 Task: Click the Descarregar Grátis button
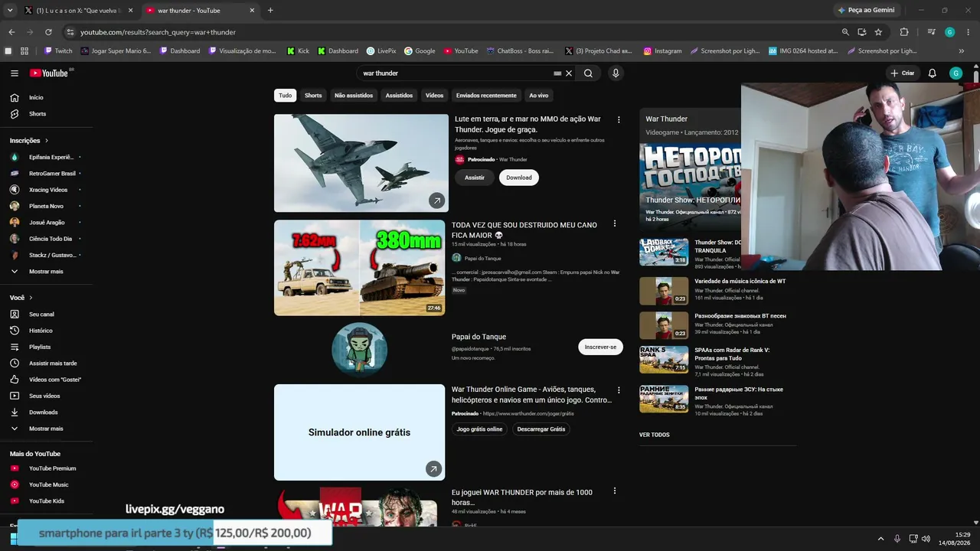click(x=541, y=429)
